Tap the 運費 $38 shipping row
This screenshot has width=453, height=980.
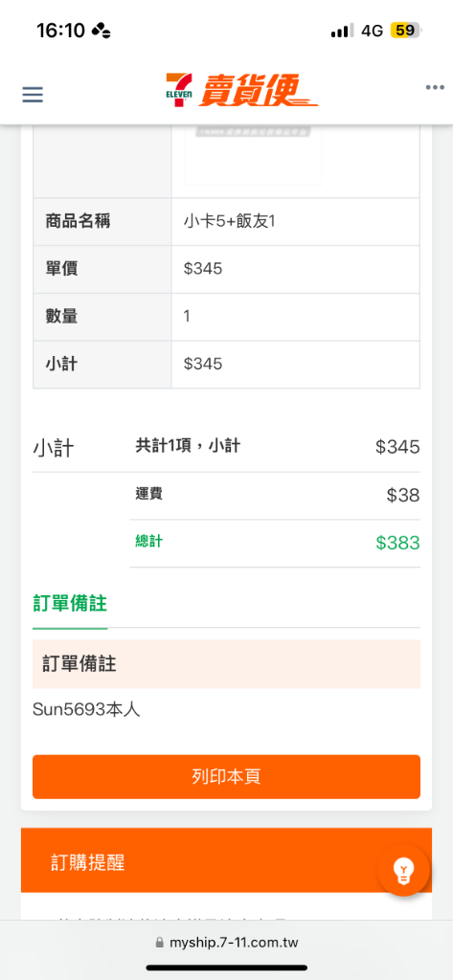275,496
